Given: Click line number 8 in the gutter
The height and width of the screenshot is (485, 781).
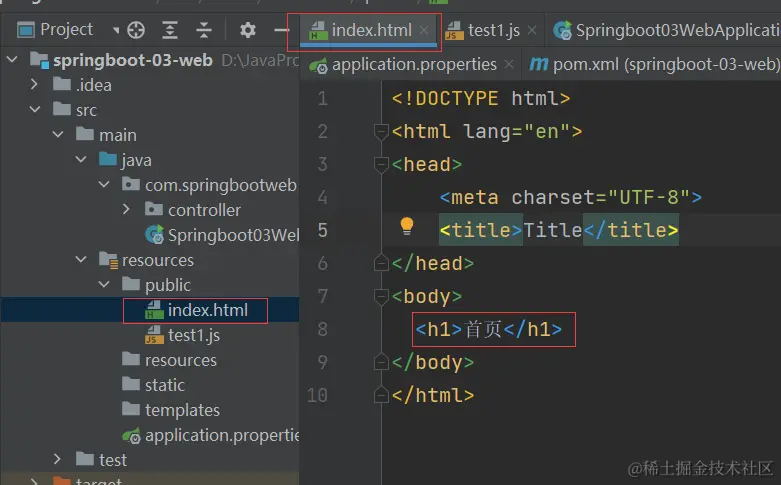Looking at the screenshot, I should coord(323,329).
